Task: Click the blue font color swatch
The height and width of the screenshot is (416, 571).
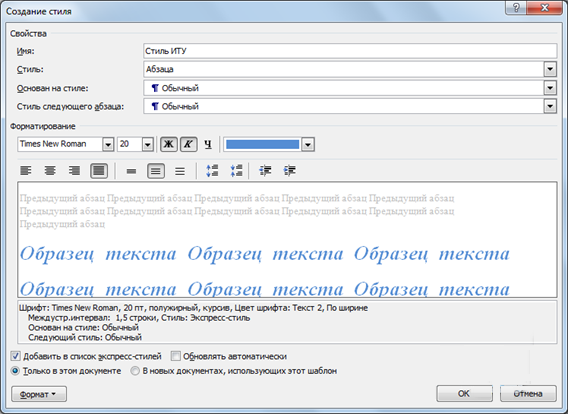Action: [x=263, y=145]
